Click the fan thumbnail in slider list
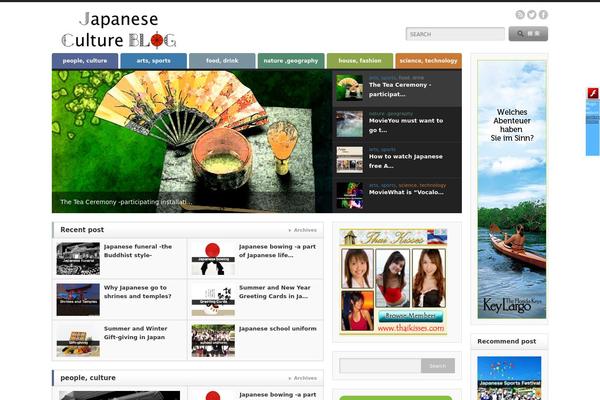The width and height of the screenshot is (600, 400). [349, 88]
